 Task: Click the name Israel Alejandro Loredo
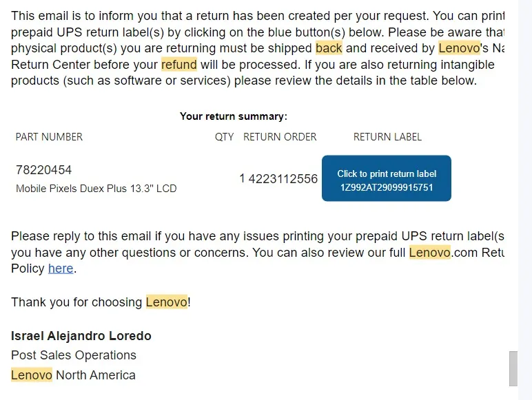(81, 336)
